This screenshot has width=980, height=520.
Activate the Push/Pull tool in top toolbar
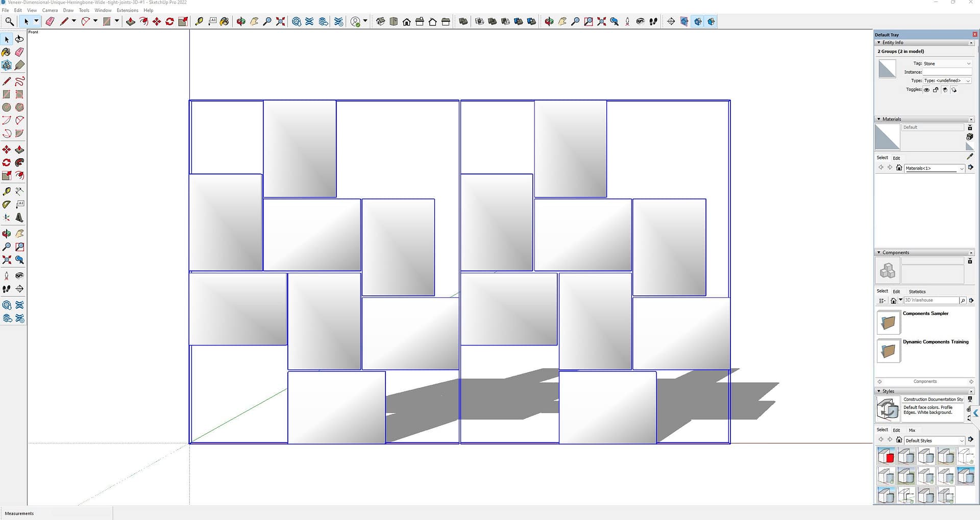pyautogui.click(x=131, y=21)
